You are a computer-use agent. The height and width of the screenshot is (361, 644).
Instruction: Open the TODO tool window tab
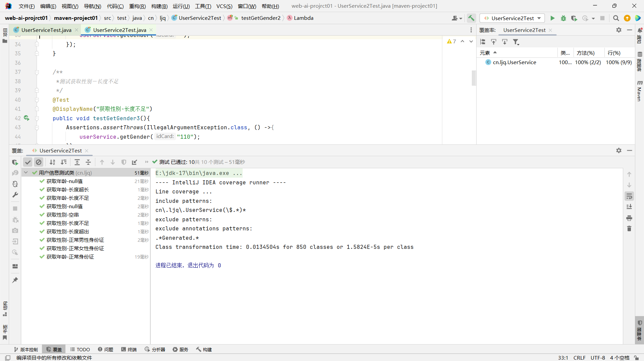coord(80,349)
